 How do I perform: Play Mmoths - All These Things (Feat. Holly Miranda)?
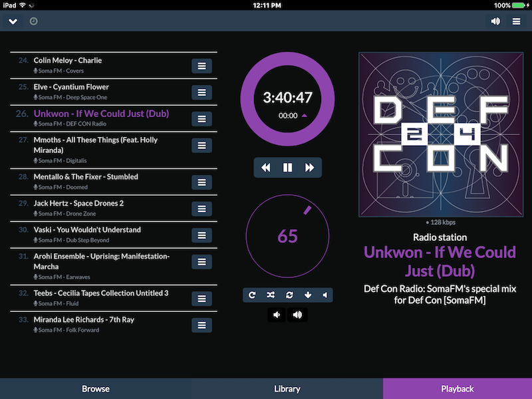coord(95,145)
